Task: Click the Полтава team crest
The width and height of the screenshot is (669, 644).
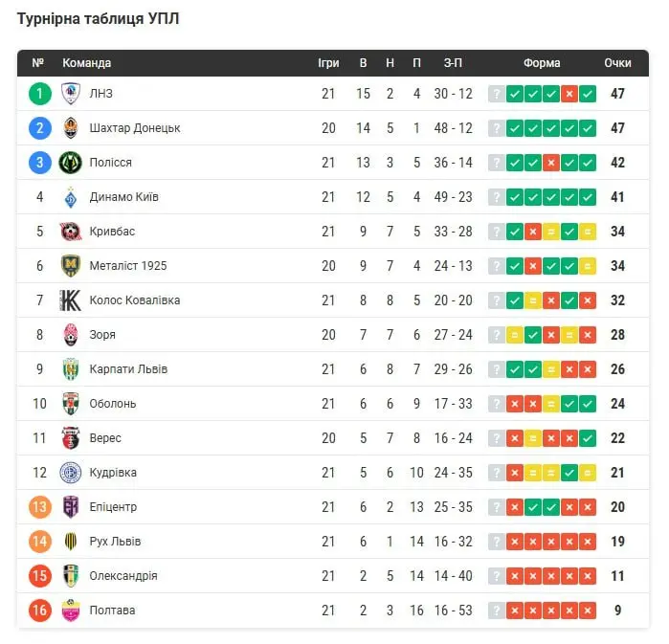Action: (71, 611)
